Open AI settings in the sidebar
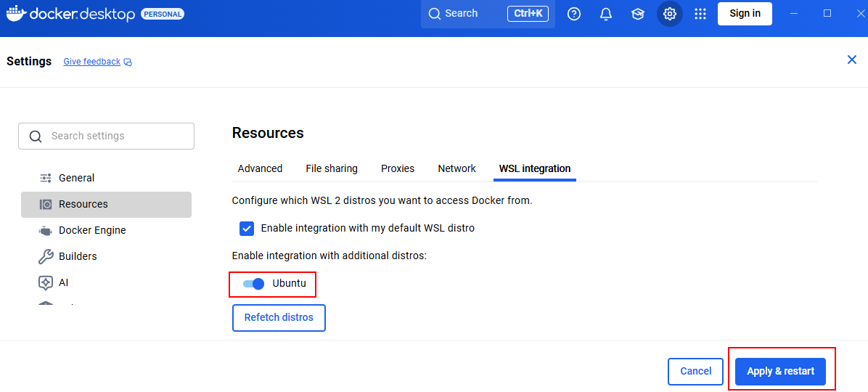Image resolution: width=868 pixels, height=392 pixels. [x=106, y=282]
